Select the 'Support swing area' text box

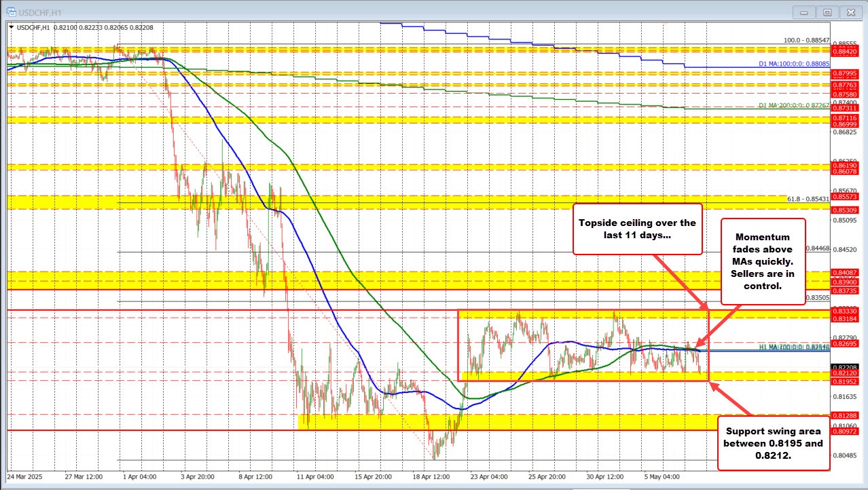(772, 442)
